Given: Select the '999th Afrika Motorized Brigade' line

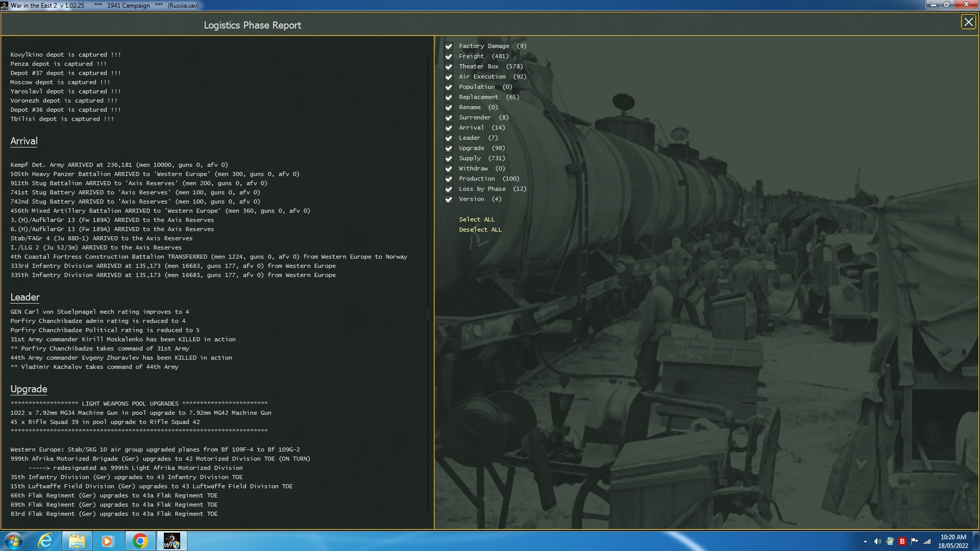Looking at the screenshot, I should point(160,459).
